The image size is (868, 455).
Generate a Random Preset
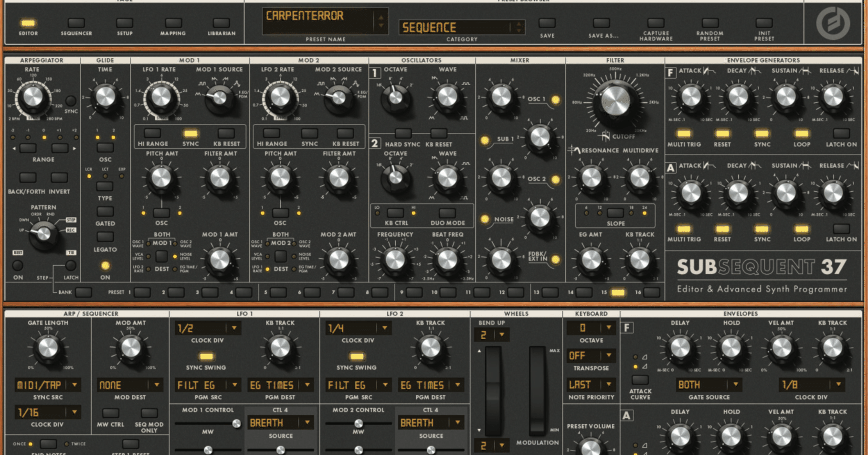[x=710, y=23]
